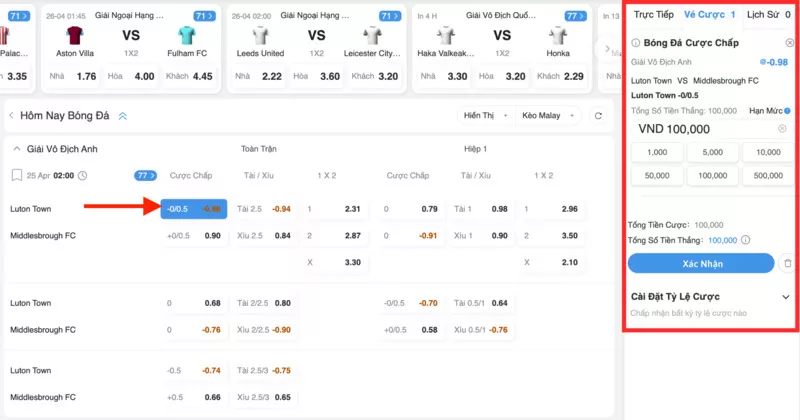Pick Aston Villa Nhà odds 1.76
800x420 pixels.
[72, 77]
